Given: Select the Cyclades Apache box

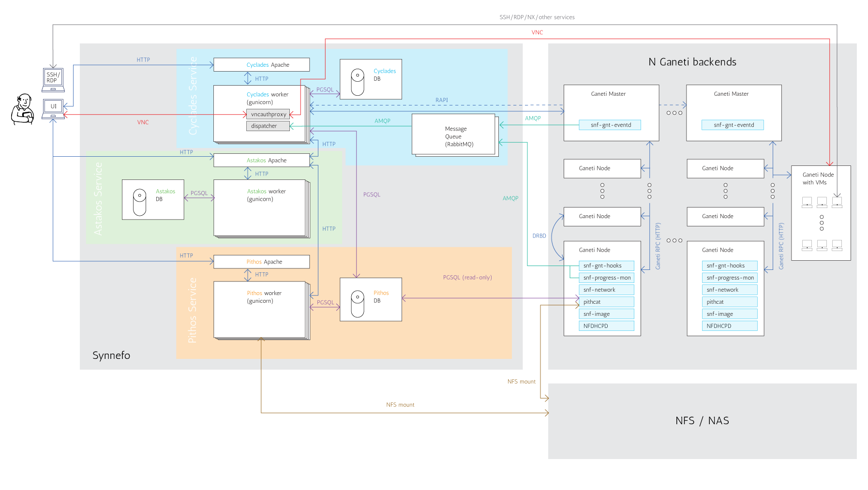Looking at the screenshot, I should [x=262, y=65].
